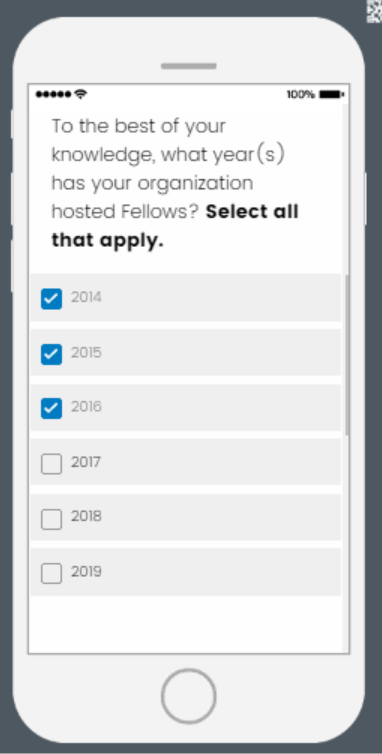Click the 2015 year label
Screen dimensions: 382x754
click(x=86, y=353)
